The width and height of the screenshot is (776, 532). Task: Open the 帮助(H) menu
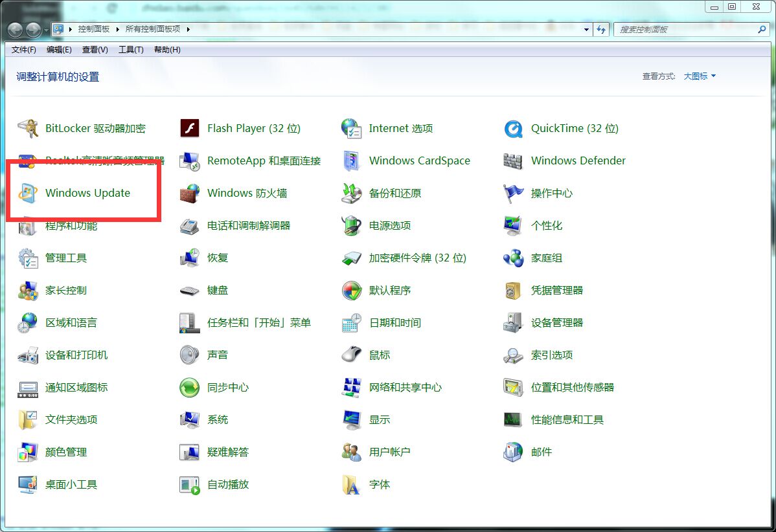167,50
